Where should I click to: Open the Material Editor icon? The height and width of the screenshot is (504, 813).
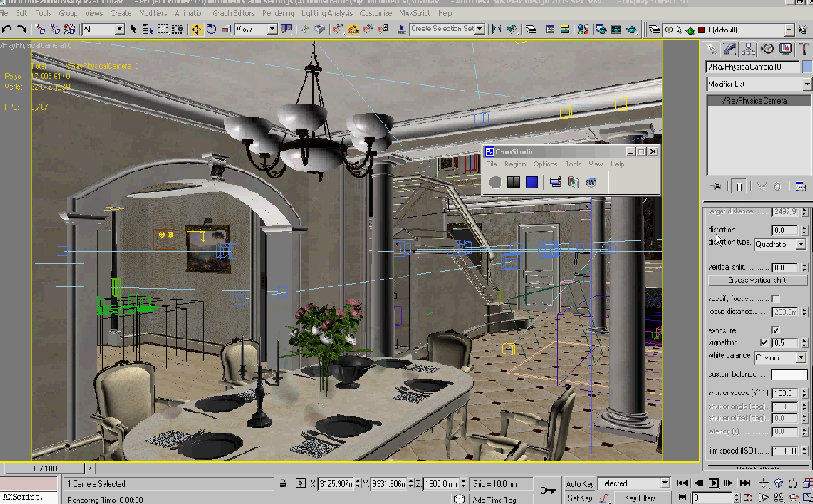(583, 30)
